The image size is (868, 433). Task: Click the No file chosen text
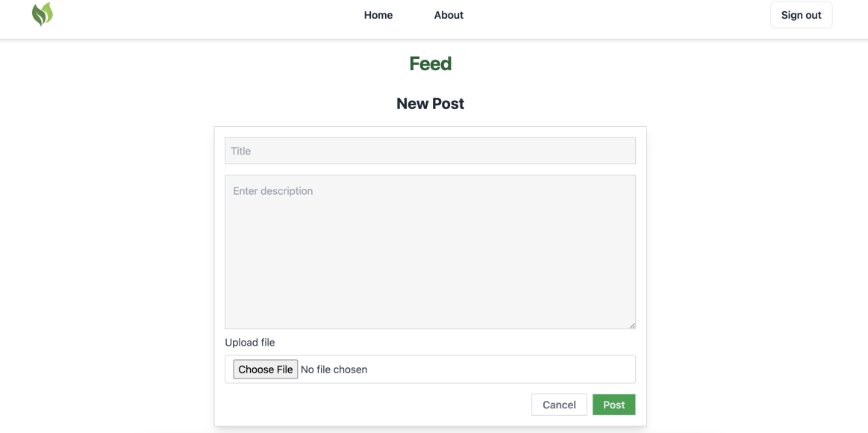point(334,370)
